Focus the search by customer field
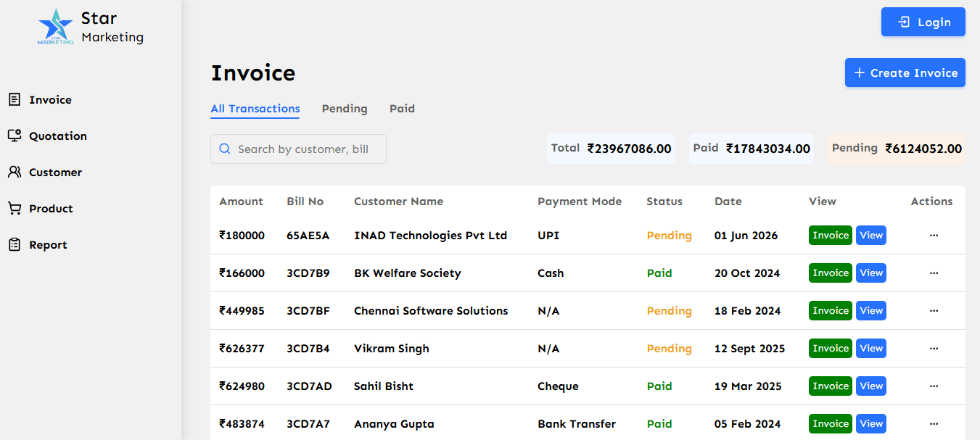This screenshot has width=980, height=440. [x=298, y=149]
